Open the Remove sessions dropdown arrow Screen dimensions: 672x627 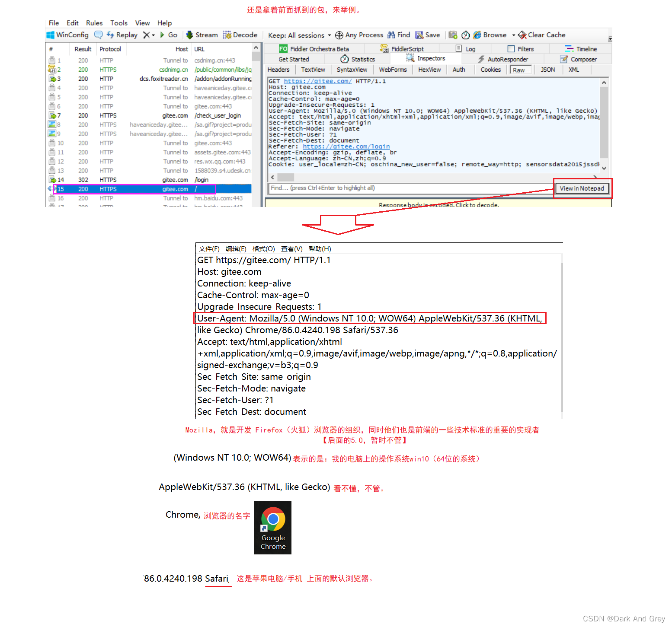153,35
